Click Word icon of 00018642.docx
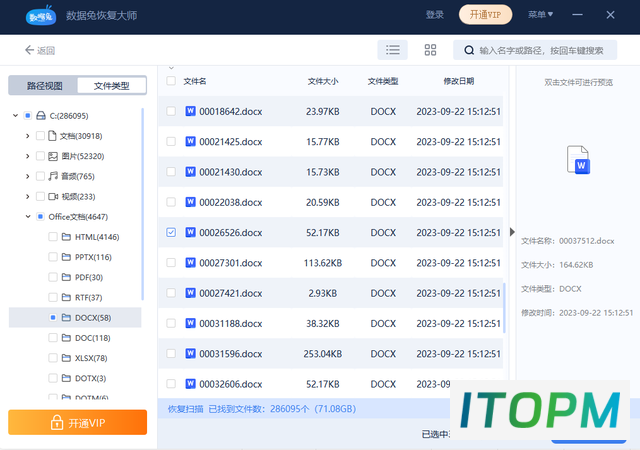 click(190, 111)
